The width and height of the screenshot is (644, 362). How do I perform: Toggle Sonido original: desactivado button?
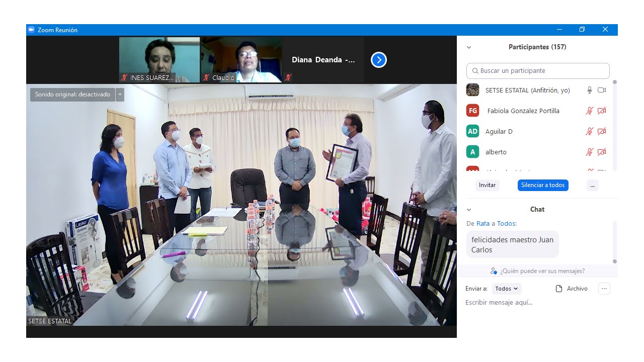pos(72,95)
